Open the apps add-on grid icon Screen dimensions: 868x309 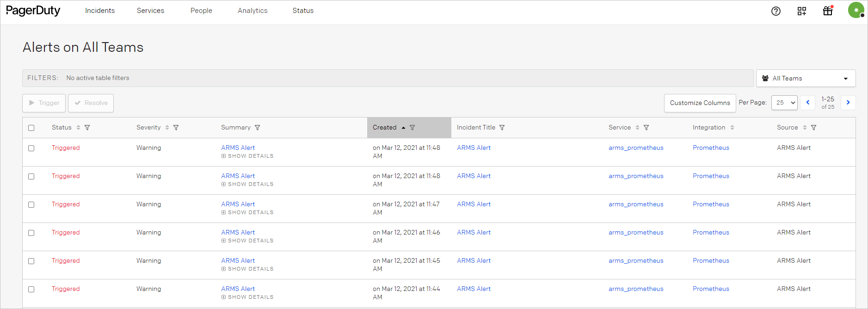coord(802,11)
